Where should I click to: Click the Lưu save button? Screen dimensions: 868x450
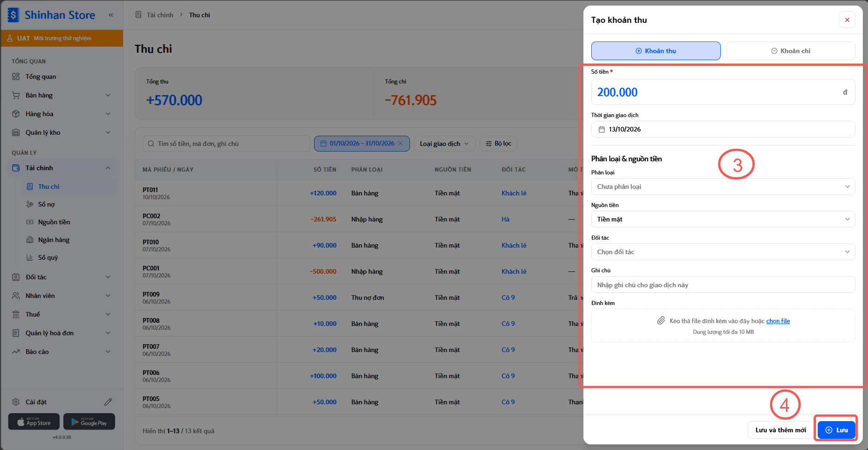click(x=836, y=430)
